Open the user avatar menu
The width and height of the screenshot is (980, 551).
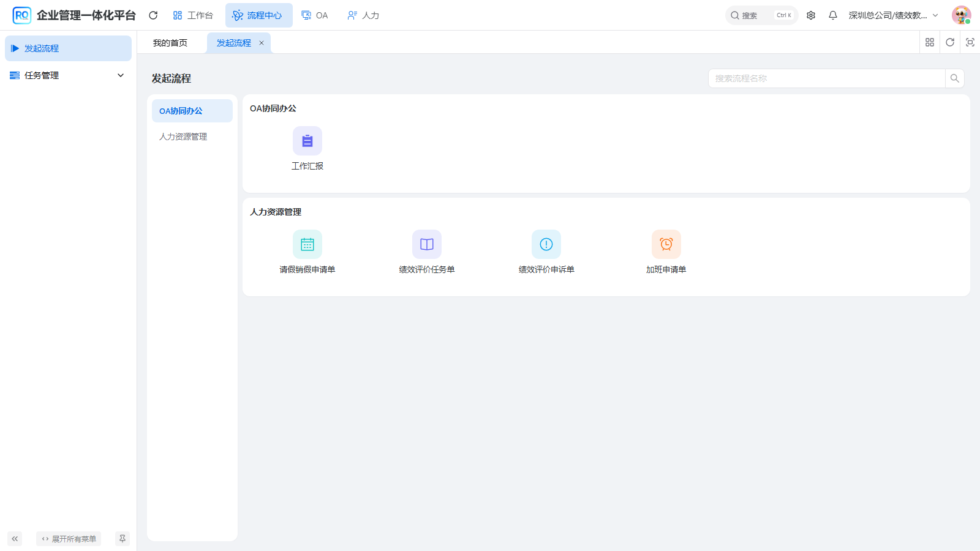tap(962, 15)
